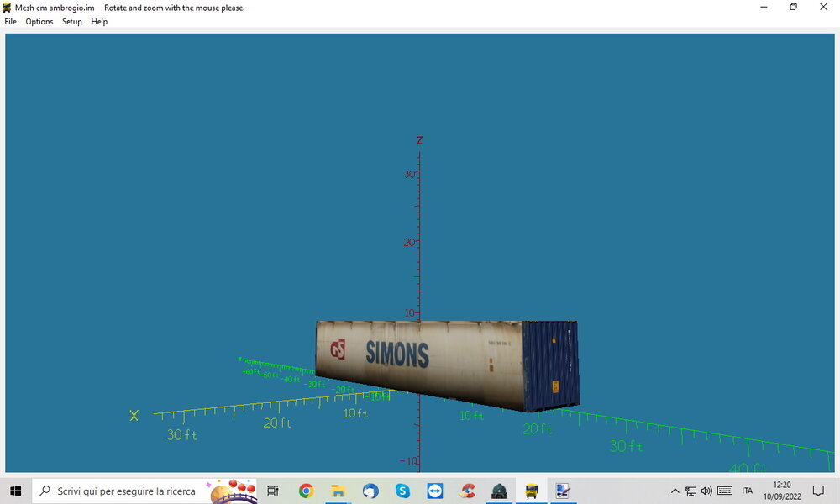
Task: Click the SIMONS container model
Action: click(448, 365)
